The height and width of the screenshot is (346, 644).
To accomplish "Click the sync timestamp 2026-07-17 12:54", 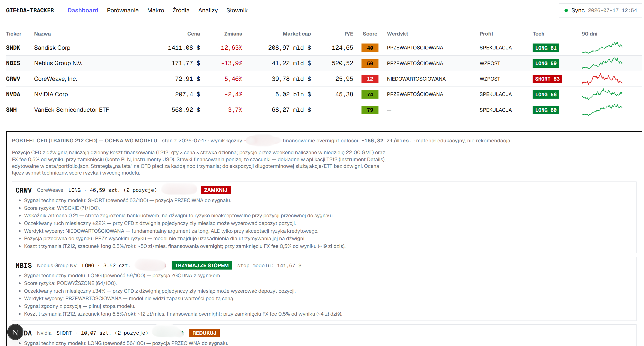I will click(612, 10).
